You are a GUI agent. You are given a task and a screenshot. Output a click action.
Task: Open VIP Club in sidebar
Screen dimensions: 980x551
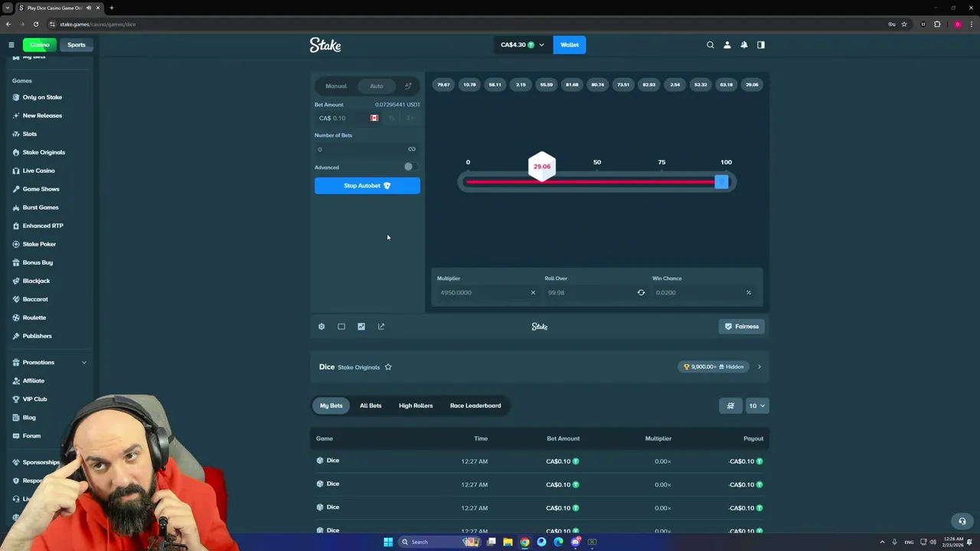pos(34,399)
